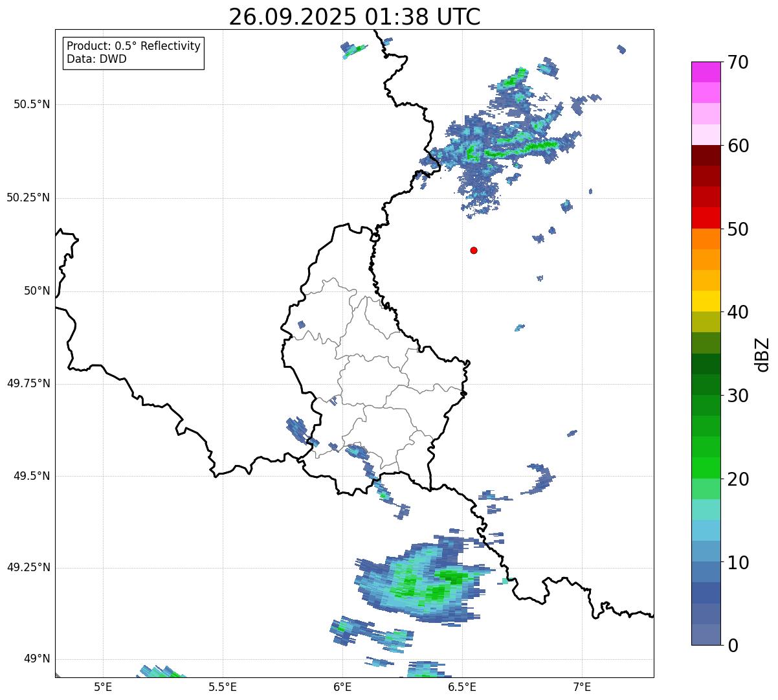Screen dimensions: 778x700
Task: Click the 50 colorbar tick label
Action: (738, 229)
